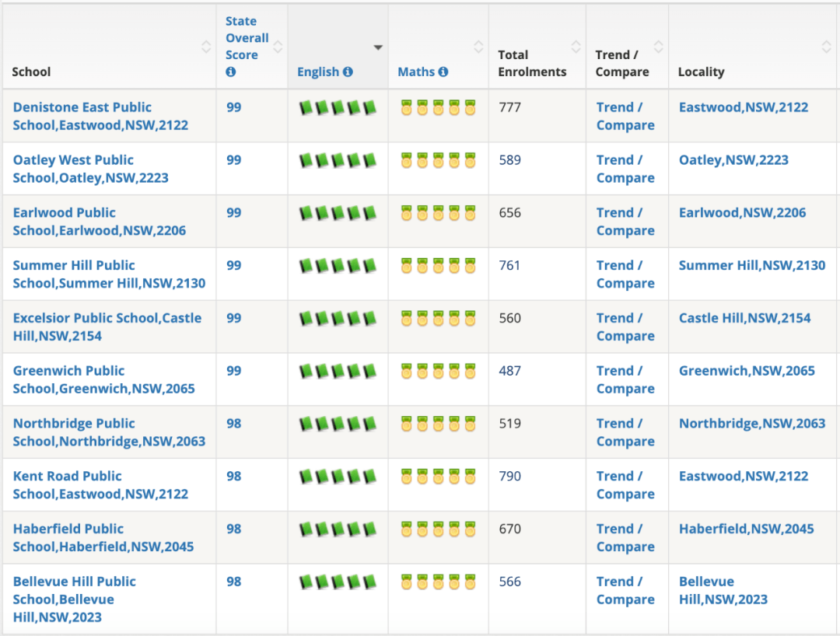Screen dimensions: 840x636
Task: Open Earlwood Public School link
Action: tap(99, 222)
